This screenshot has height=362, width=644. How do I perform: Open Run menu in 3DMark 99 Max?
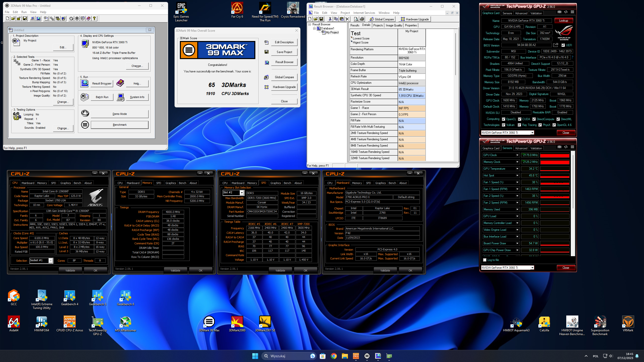click(24, 12)
